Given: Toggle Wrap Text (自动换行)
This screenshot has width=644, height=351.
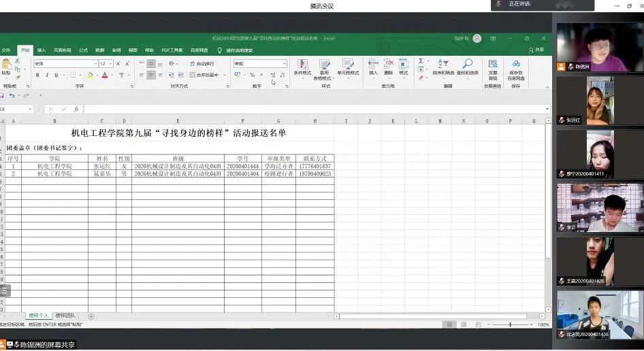Looking at the screenshot, I should 201,64.
